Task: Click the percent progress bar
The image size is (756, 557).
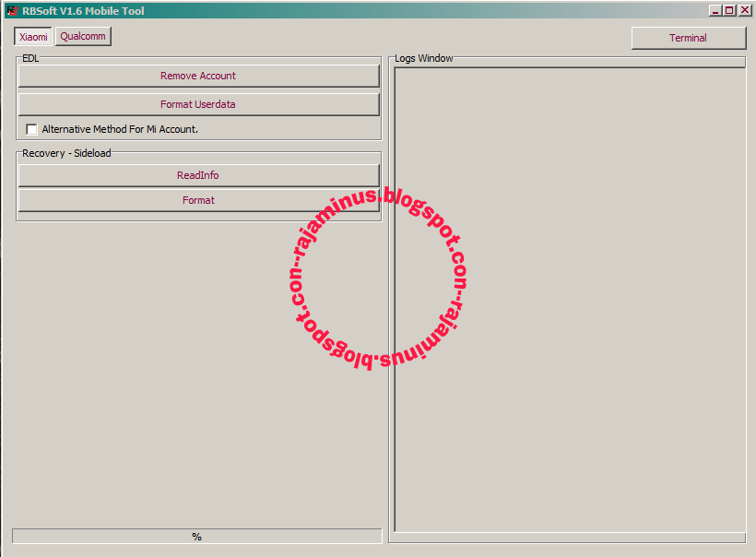Action: [196, 537]
